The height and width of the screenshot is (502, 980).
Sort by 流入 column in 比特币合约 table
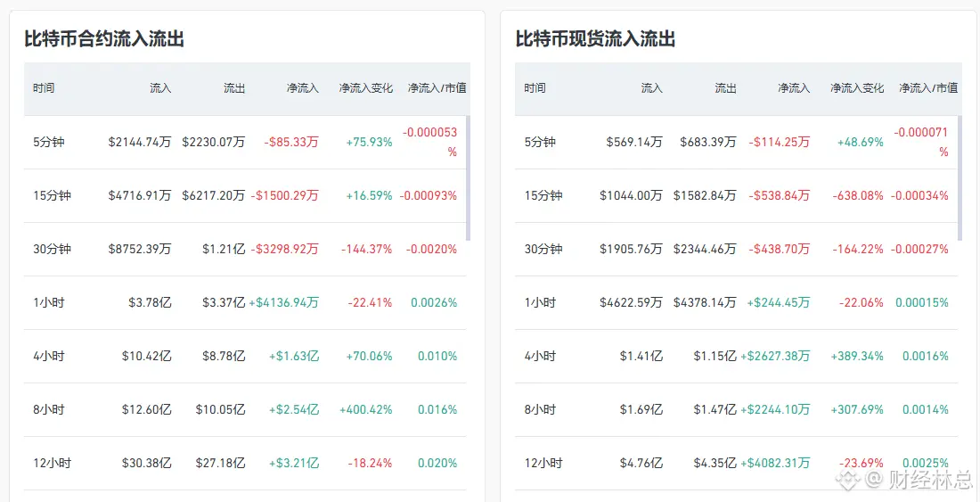[160, 88]
